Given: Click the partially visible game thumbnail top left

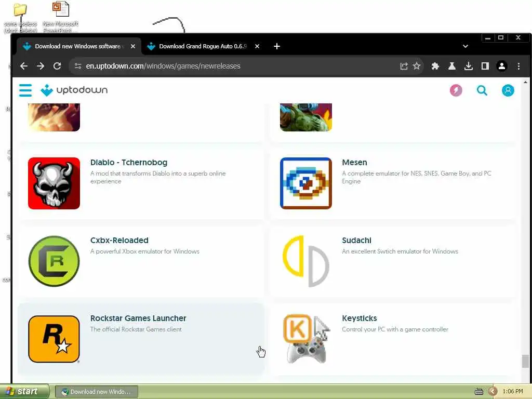Looking at the screenshot, I should tap(54, 117).
